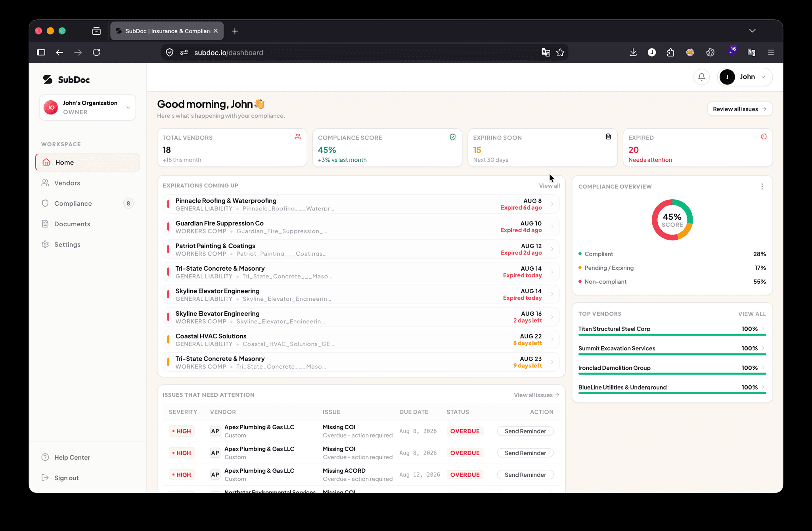The width and height of the screenshot is (812, 531).
Task: Click Review all issues button
Action: [740, 109]
